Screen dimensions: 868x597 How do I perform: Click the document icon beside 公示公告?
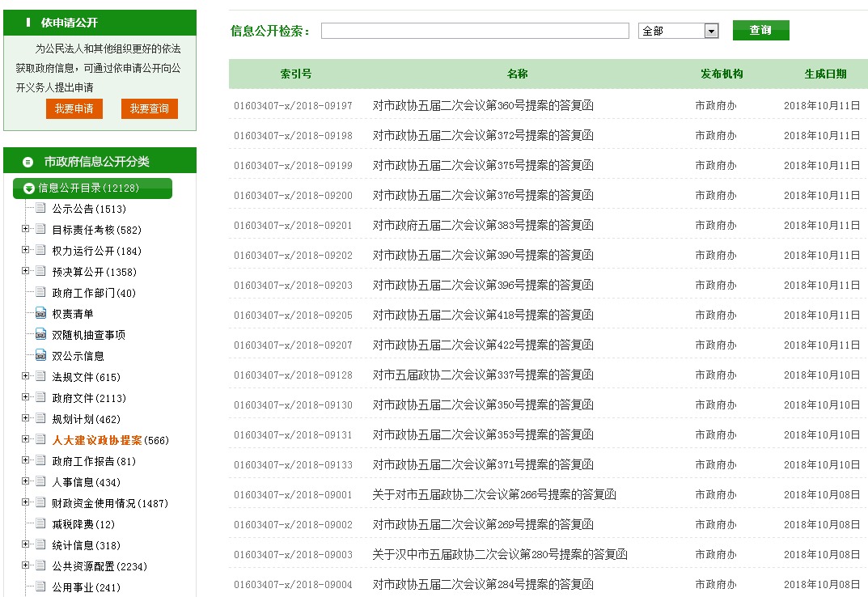tap(40, 209)
